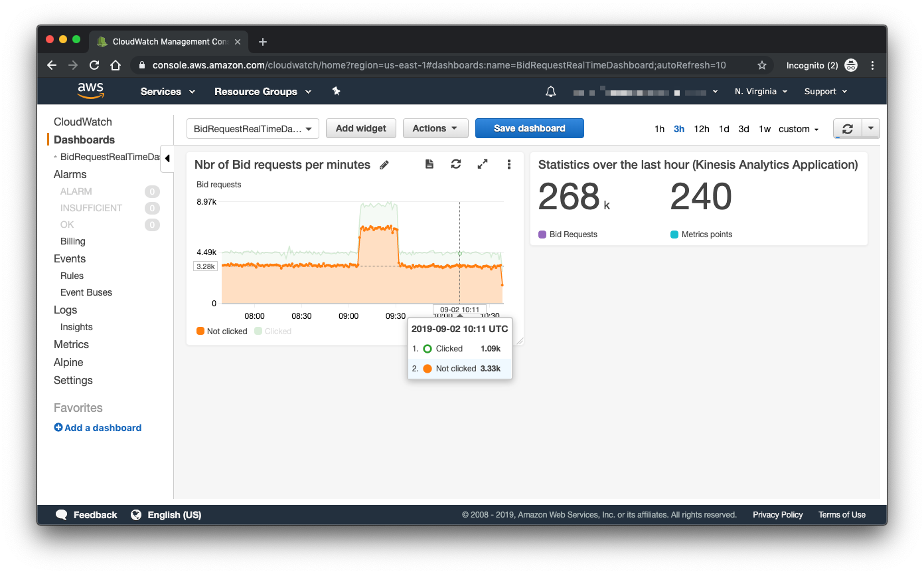The width and height of the screenshot is (924, 574).
Task: Open the N. Virginia region dropdown
Action: click(761, 92)
